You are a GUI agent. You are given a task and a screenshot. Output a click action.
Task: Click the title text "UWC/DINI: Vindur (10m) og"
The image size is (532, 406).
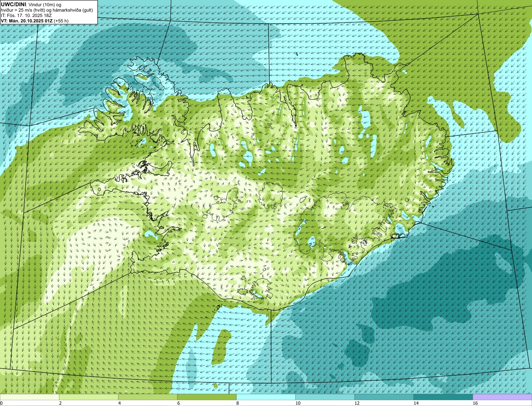32,4
